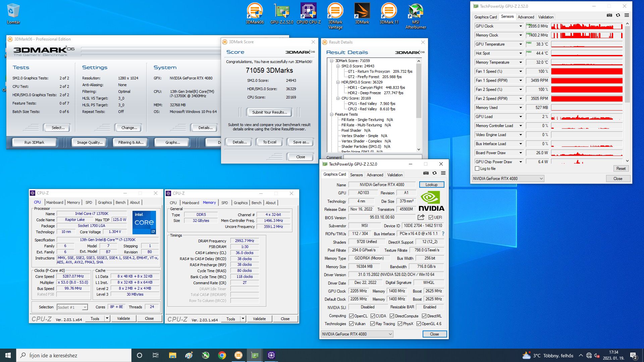Click the To Excel button
This screenshot has width=644, height=362.
[269, 142]
